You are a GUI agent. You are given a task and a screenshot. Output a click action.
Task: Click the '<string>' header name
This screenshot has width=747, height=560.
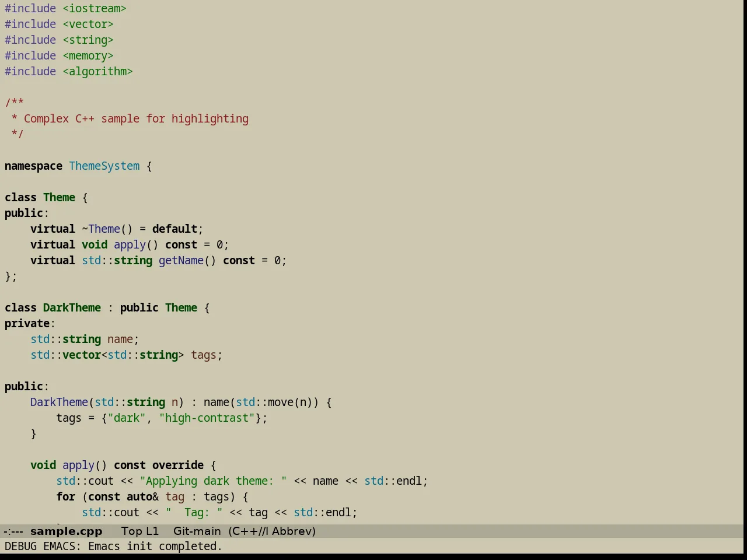pos(88,40)
